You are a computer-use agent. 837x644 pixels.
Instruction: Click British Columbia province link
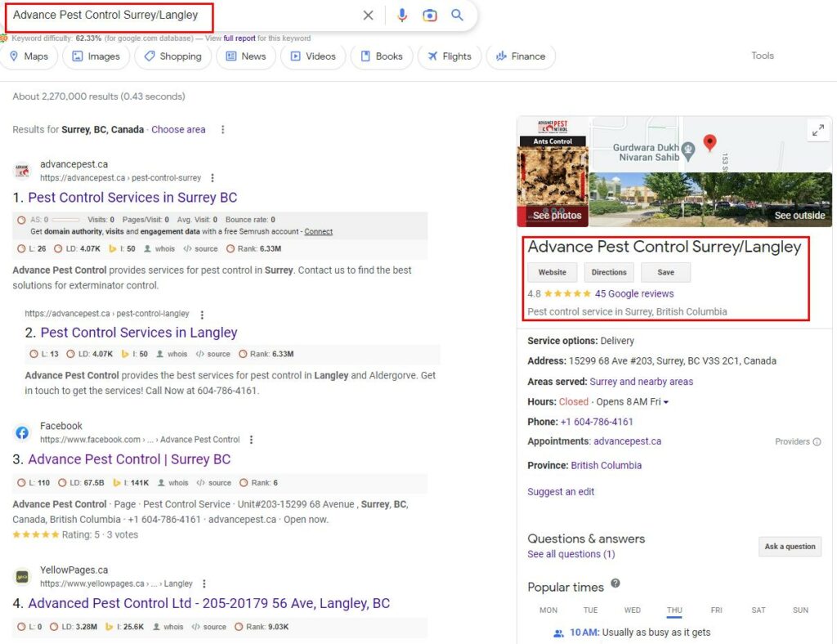click(606, 465)
